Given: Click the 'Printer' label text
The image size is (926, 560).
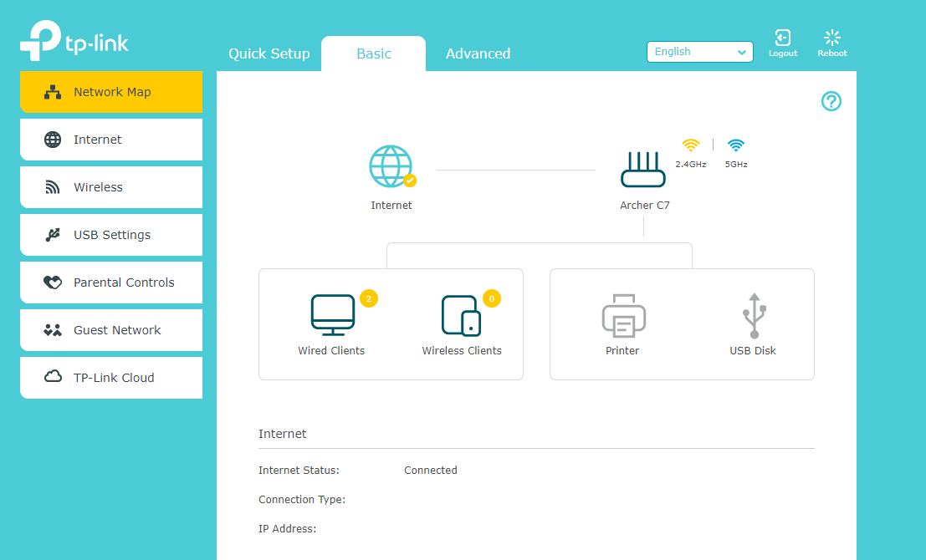Looking at the screenshot, I should pos(622,350).
